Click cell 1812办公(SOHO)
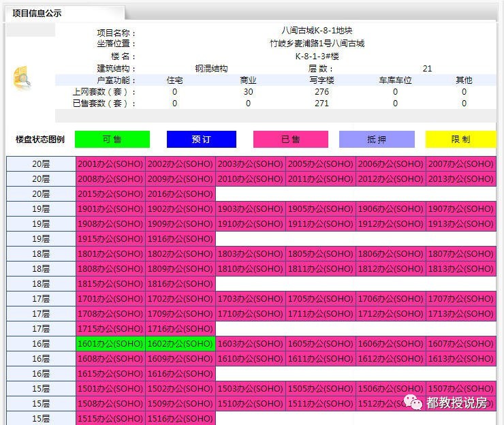The width and height of the screenshot is (504, 425). [x=391, y=269]
